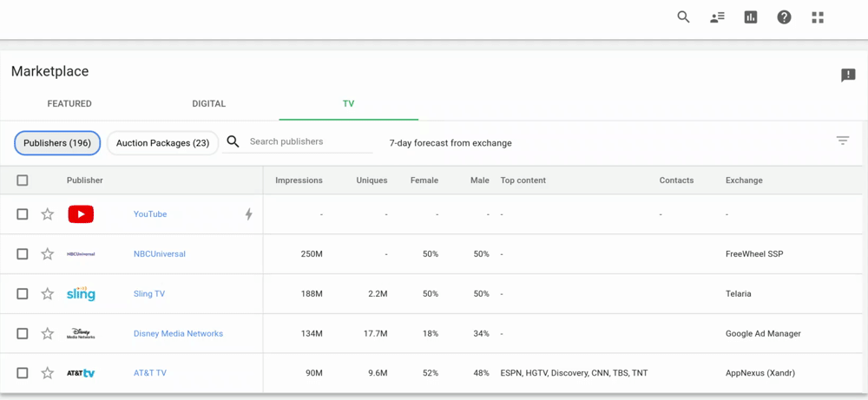Check the NBCUniversal row checkbox
868x400 pixels.
tap(23, 254)
